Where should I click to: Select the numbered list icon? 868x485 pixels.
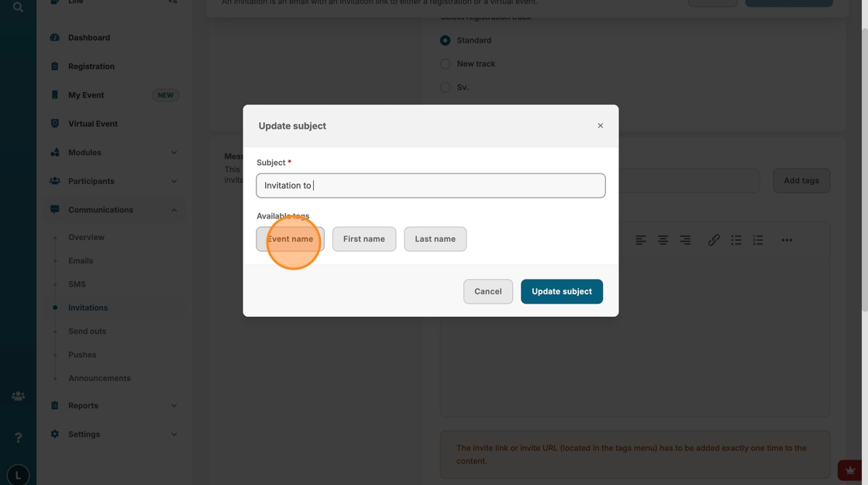[x=758, y=240]
